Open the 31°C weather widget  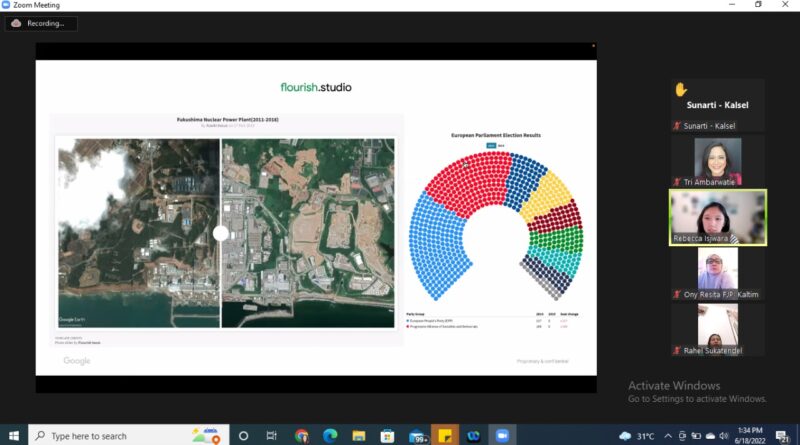click(x=638, y=436)
